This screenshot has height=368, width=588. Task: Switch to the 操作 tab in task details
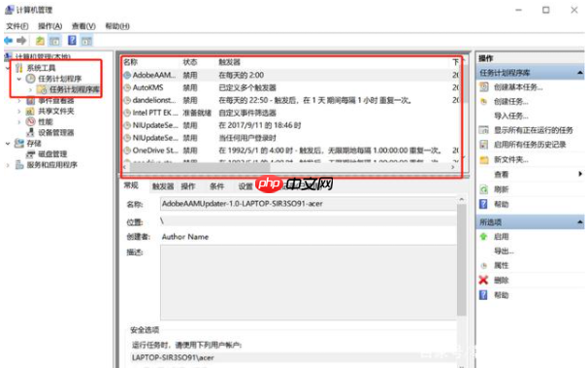point(188,186)
